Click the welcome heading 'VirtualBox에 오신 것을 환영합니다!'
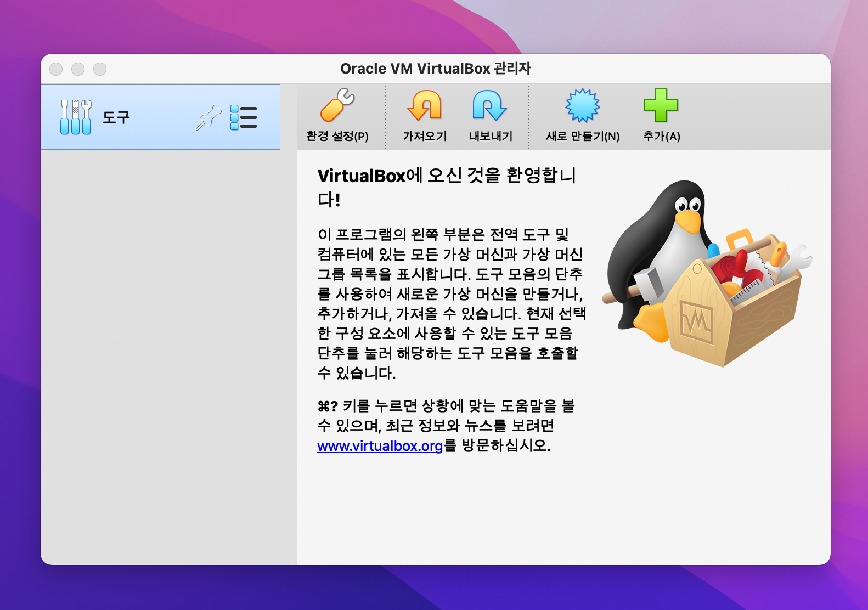 click(447, 187)
